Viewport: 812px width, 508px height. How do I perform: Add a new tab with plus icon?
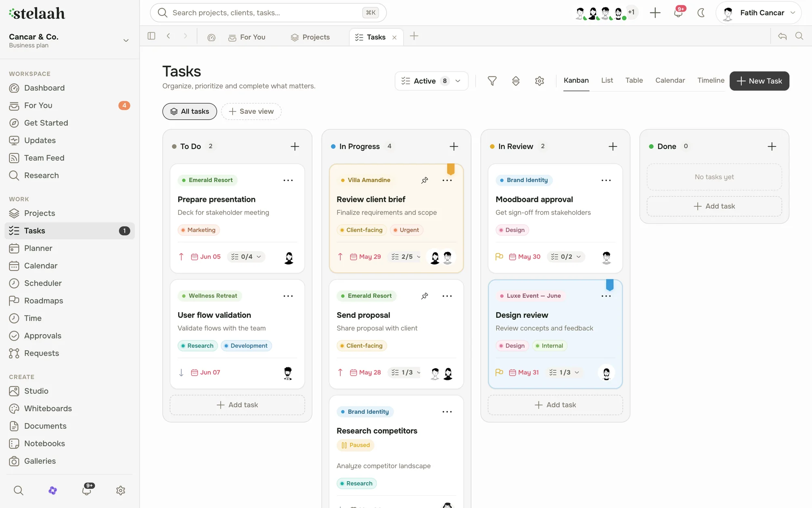point(414,36)
